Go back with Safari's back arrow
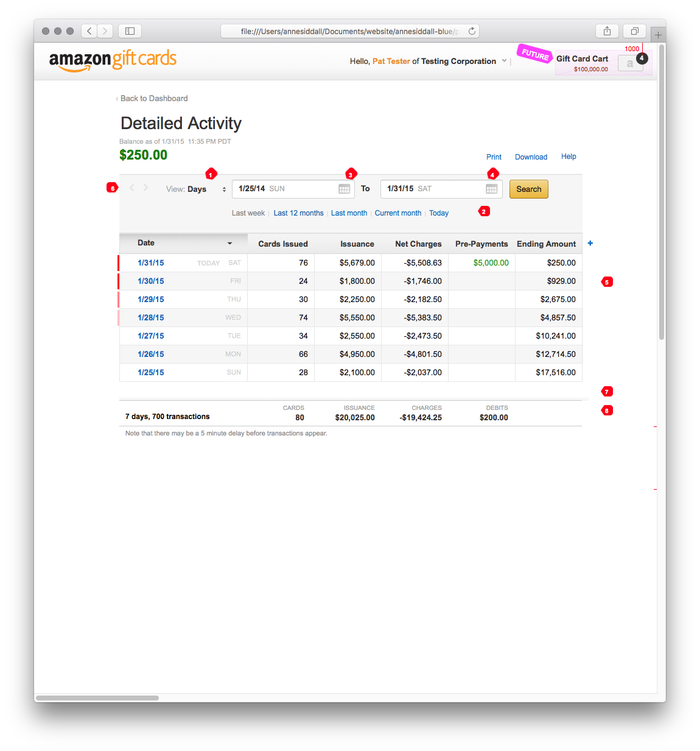The height and width of the screenshot is (751, 700). 89,31
